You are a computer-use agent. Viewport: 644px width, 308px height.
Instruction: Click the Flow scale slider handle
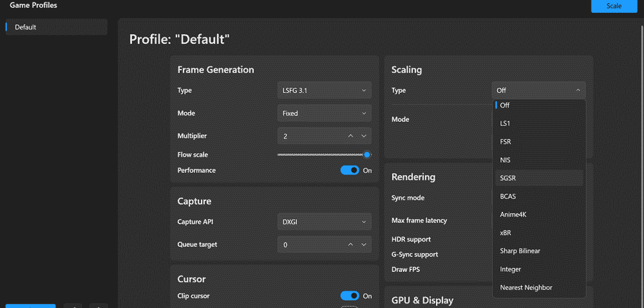[x=367, y=155]
